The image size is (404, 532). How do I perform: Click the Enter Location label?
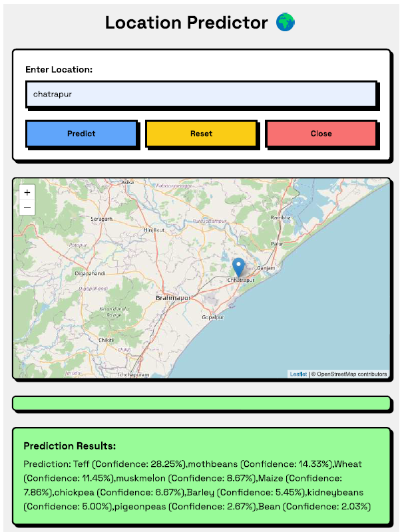point(59,70)
